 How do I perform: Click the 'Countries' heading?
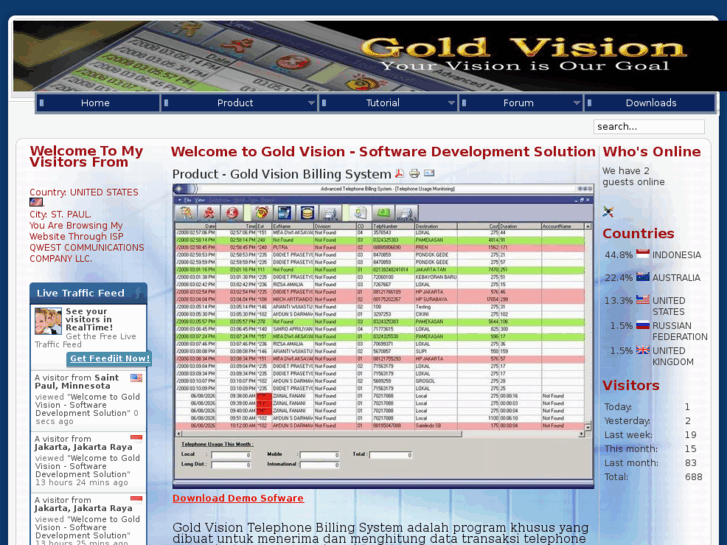[638, 233]
